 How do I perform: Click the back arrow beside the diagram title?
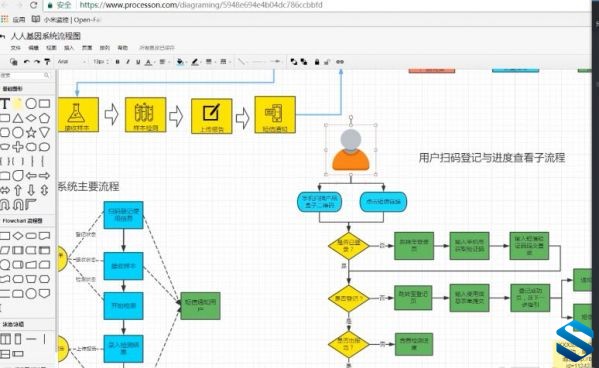click(3, 36)
